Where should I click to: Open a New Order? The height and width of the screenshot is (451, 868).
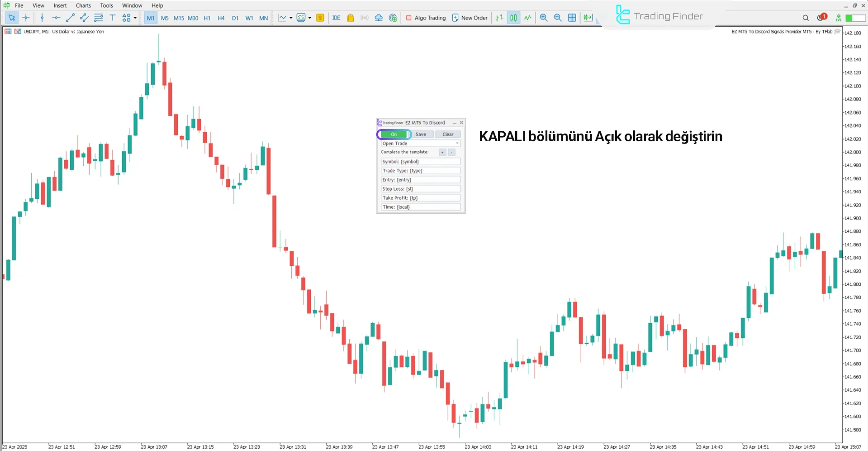(x=470, y=18)
